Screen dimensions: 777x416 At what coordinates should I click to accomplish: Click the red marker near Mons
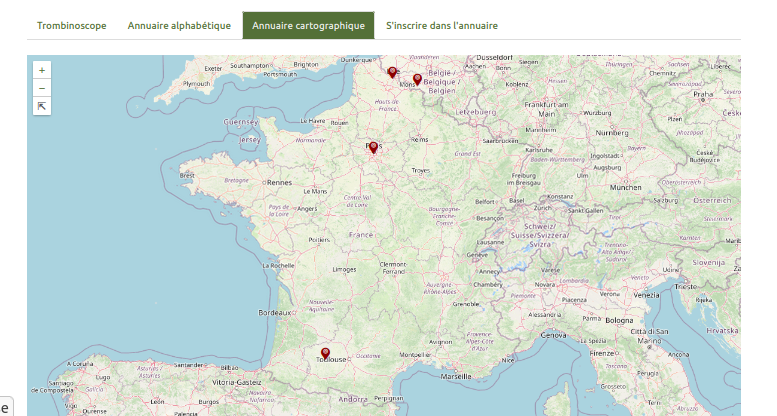(417, 79)
